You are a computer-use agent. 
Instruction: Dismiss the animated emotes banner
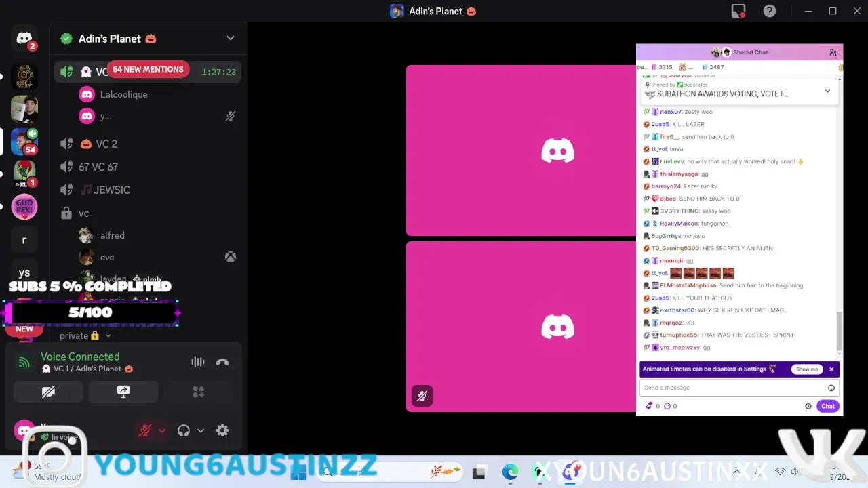pos(831,369)
